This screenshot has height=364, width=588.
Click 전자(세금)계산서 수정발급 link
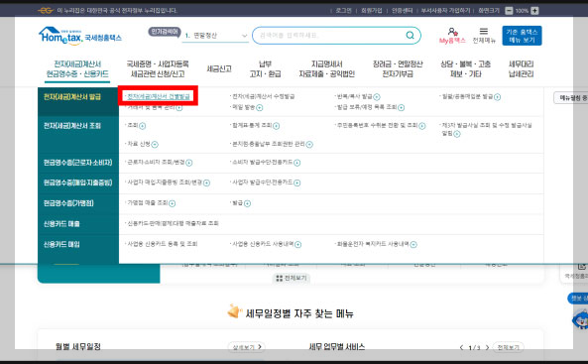263,97
